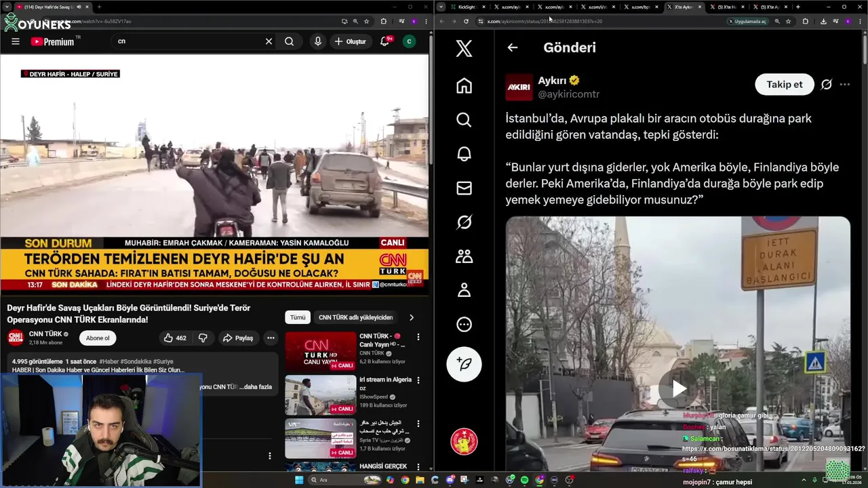
Task: Mute the Deyr Hafir YouTube tab
Action: pos(79,7)
